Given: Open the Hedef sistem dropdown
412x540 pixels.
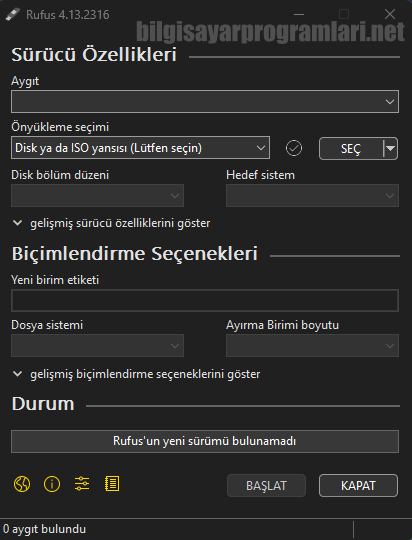Looking at the screenshot, I should click(312, 196).
